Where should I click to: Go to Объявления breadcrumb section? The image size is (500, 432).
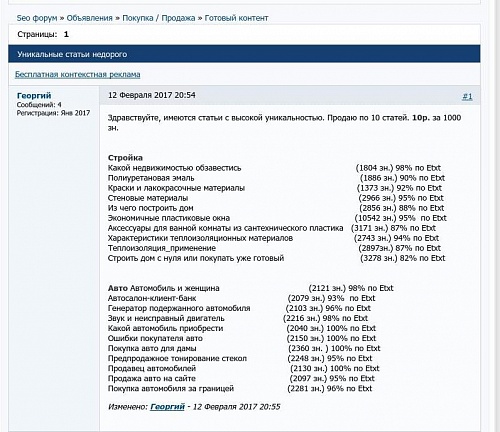click(x=90, y=18)
